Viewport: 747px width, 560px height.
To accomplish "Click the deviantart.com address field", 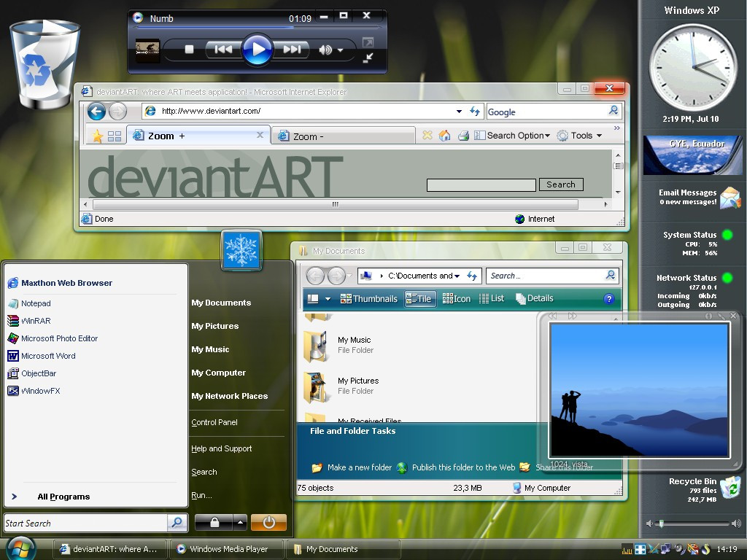I will tap(305, 111).
